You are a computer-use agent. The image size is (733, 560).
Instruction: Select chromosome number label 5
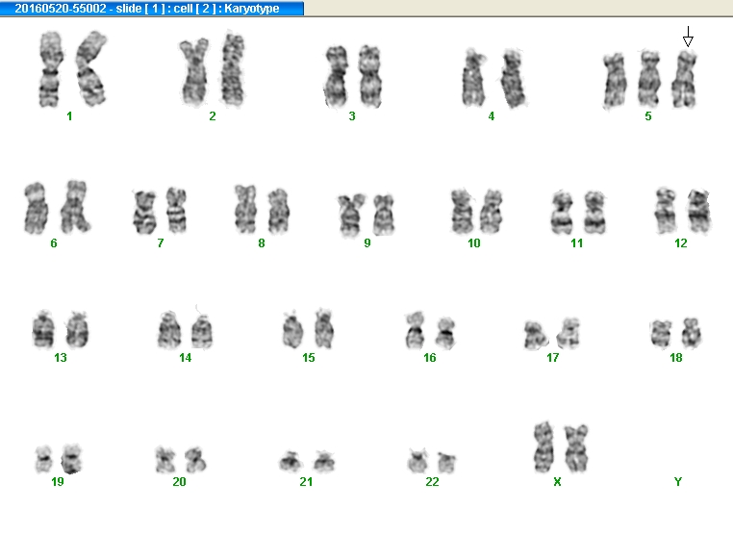(648, 116)
